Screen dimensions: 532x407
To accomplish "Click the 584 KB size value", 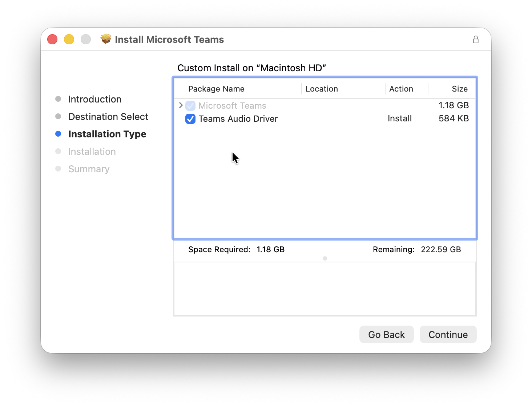I will 454,118.
